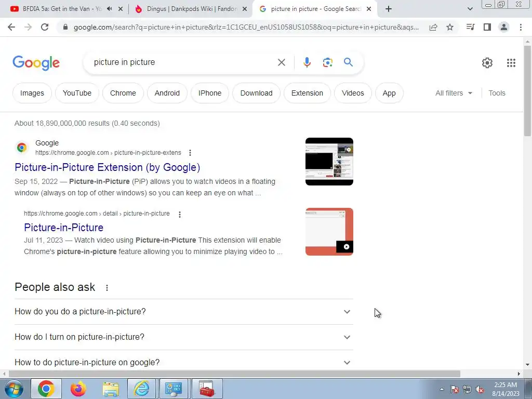This screenshot has height=399, width=532.
Task: Open the Picture-in-Picture Extension thumbnail
Action: (x=329, y=162)
